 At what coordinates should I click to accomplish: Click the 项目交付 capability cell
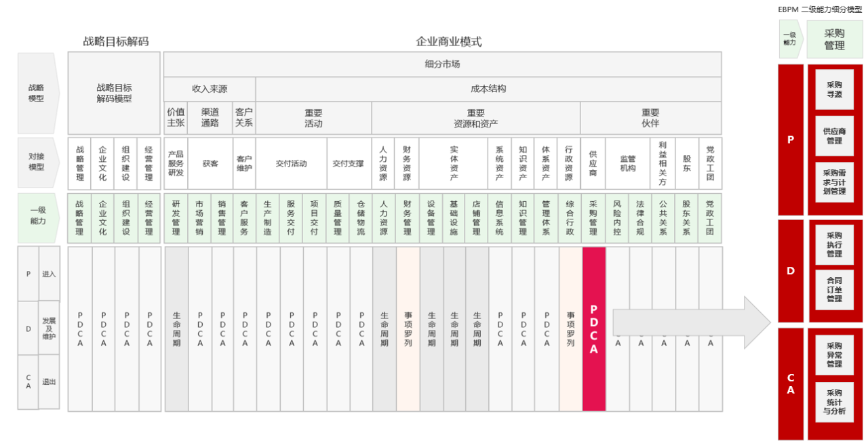[315, 218]
